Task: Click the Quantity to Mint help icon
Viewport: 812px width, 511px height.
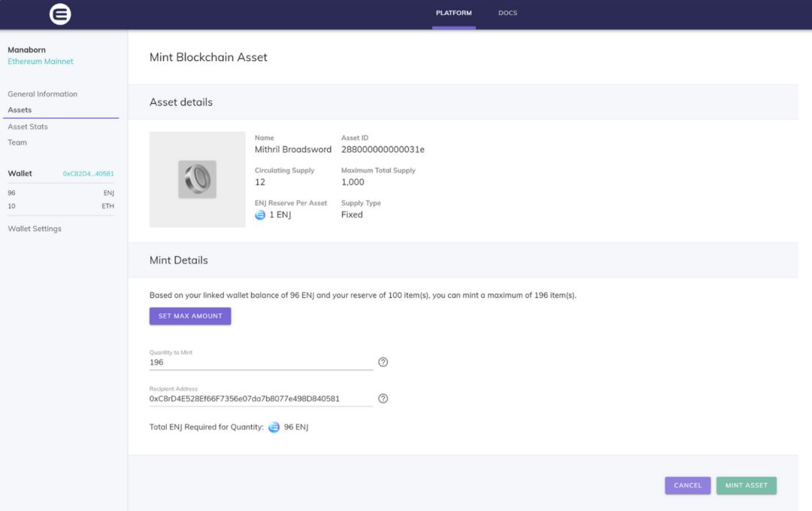Action: [383, 362]
